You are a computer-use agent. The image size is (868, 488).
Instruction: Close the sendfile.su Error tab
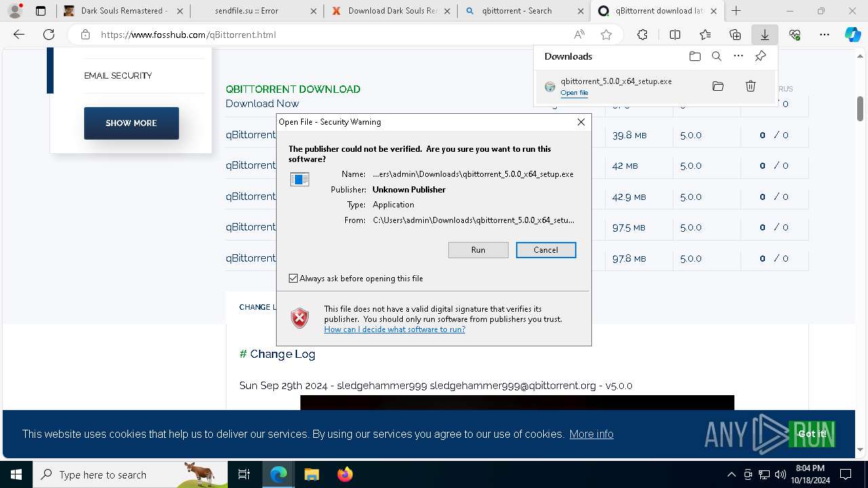312,11
